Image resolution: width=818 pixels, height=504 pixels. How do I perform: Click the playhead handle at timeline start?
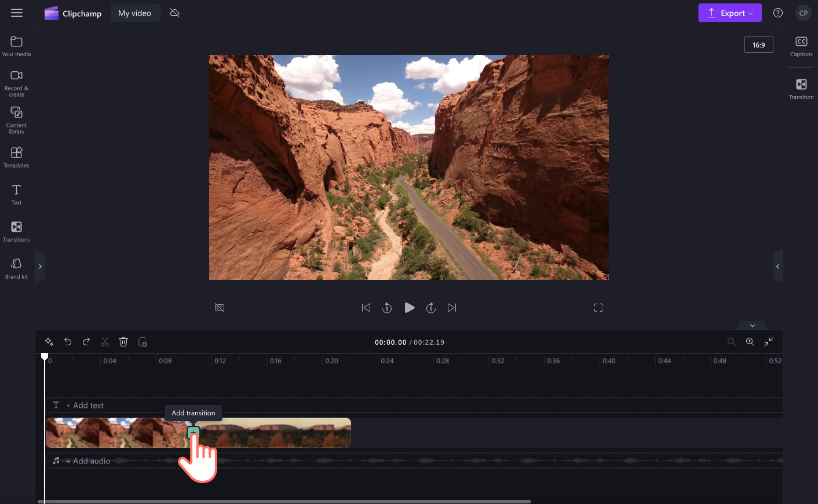(x=45, y=356)
